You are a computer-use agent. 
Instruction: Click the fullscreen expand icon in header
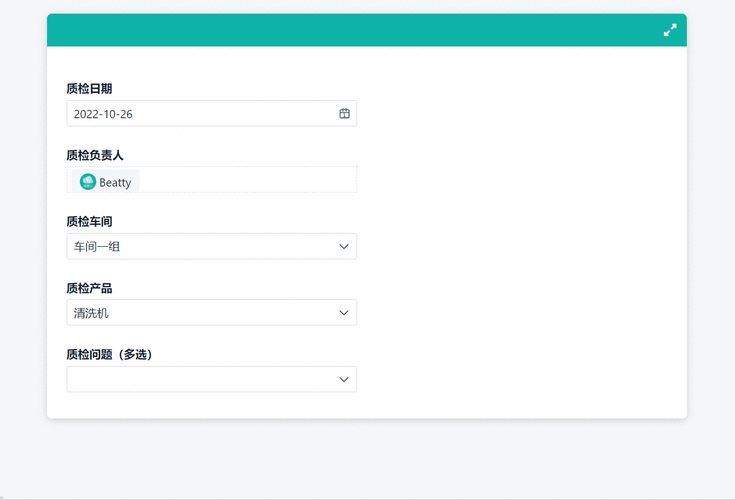click(670, 30)
